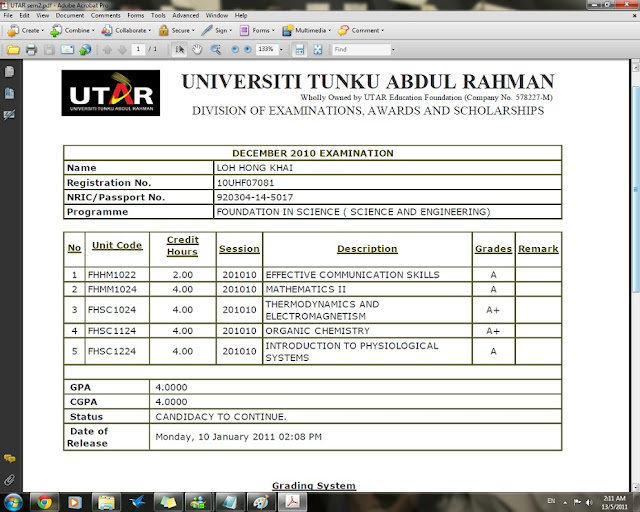Open the Comments menu
640x512 pixels.
click(105, 16)
